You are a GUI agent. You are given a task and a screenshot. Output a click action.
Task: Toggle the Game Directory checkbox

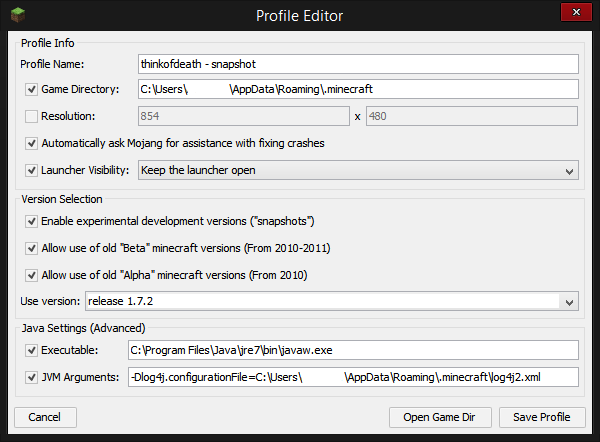(x=32, y=89)
